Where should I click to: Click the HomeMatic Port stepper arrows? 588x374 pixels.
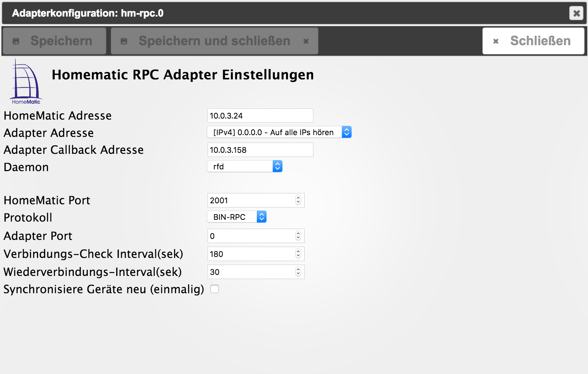coord(298,200)
